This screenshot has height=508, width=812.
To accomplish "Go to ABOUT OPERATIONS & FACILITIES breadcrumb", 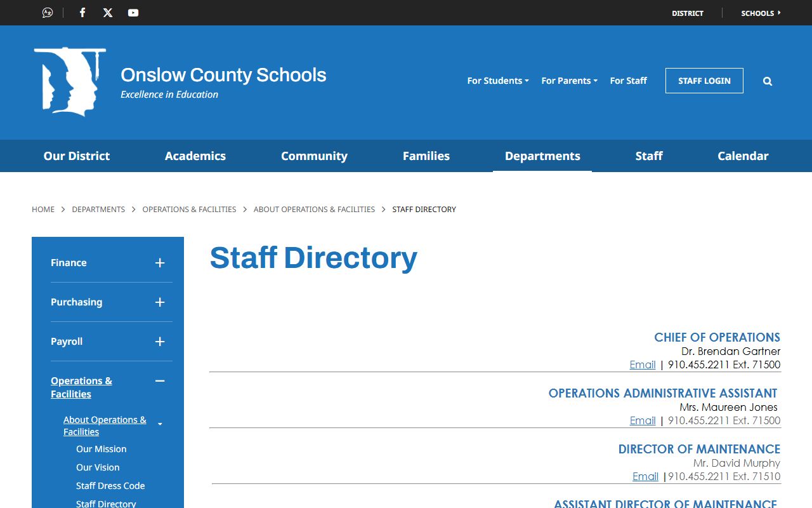I will click(314, 210).
